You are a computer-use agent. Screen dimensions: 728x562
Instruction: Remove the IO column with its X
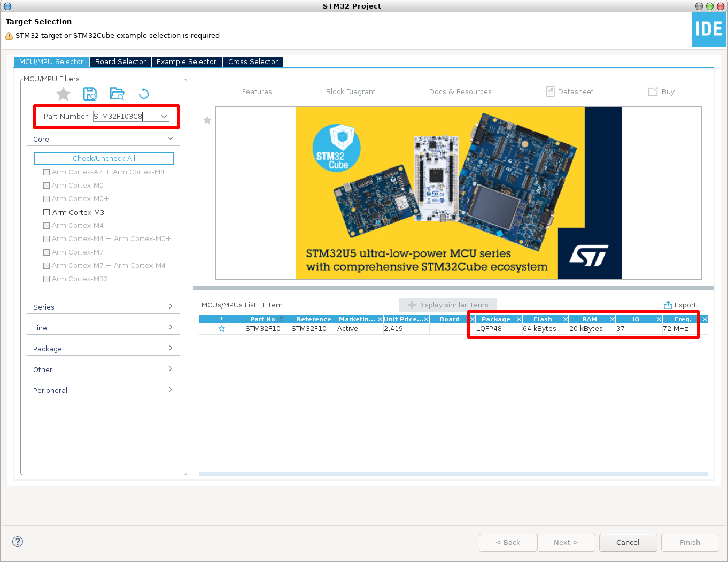pyautogui.click(x=659, y=319)
